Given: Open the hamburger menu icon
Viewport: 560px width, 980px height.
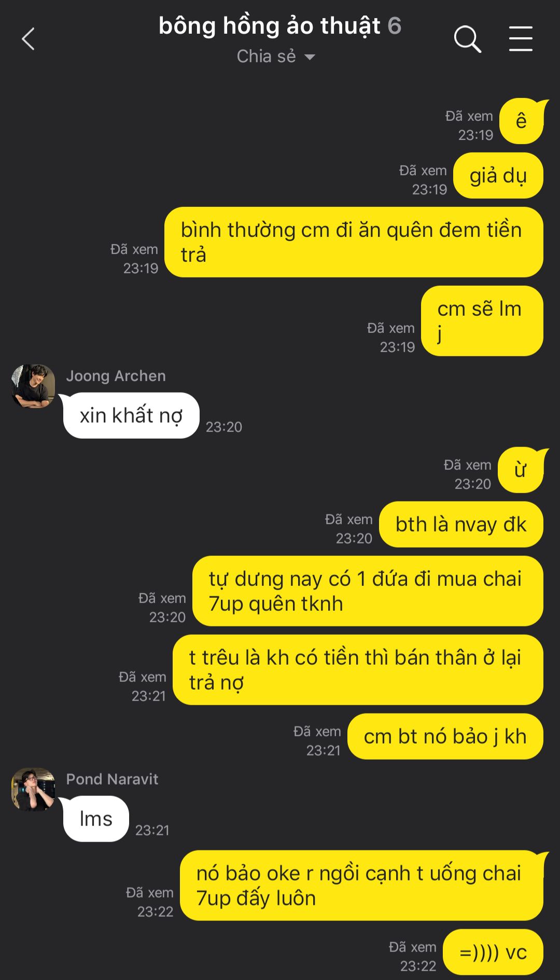Looking at the screenshot, I should pos(521,39).
